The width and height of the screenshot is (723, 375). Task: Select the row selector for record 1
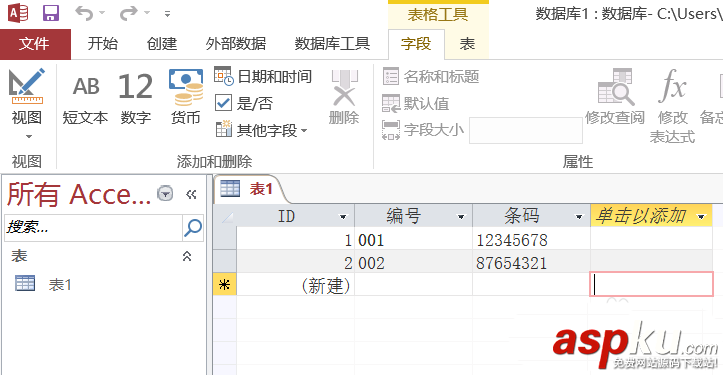[x=225, y=238]
